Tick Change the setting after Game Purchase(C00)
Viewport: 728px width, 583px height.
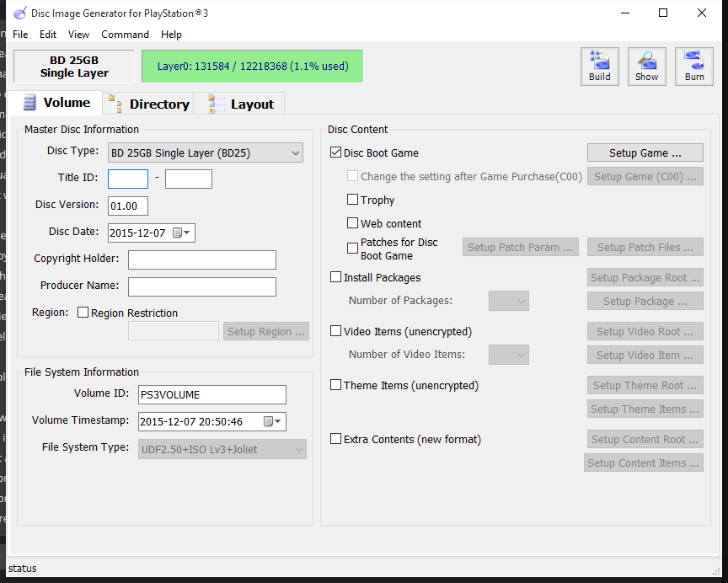tap(353, 176)
